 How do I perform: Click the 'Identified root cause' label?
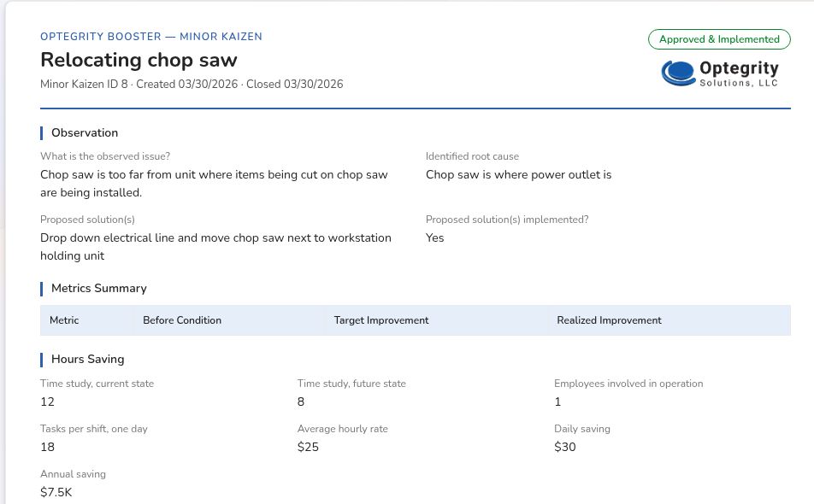[x=472, y=156]
